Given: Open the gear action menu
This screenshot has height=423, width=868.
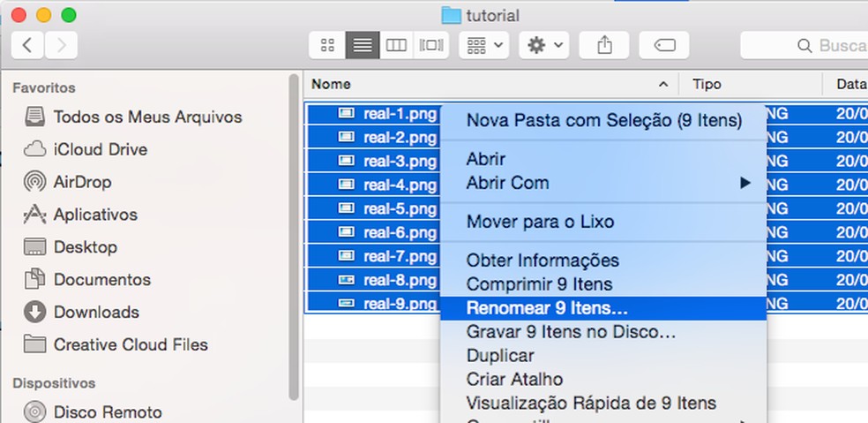Looking at the screenshot, I should pyautogui.click(x=544, y=45).
